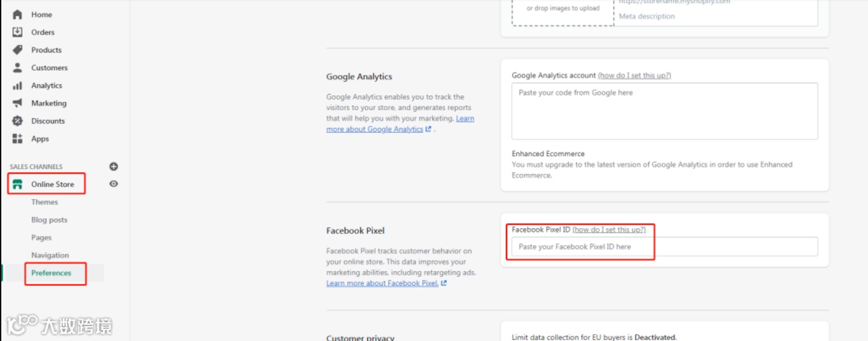This screenshot has width=868, height=341.
Task: Select Online Store sales channel
Action: pyautogui.click(x=52, y=184)
